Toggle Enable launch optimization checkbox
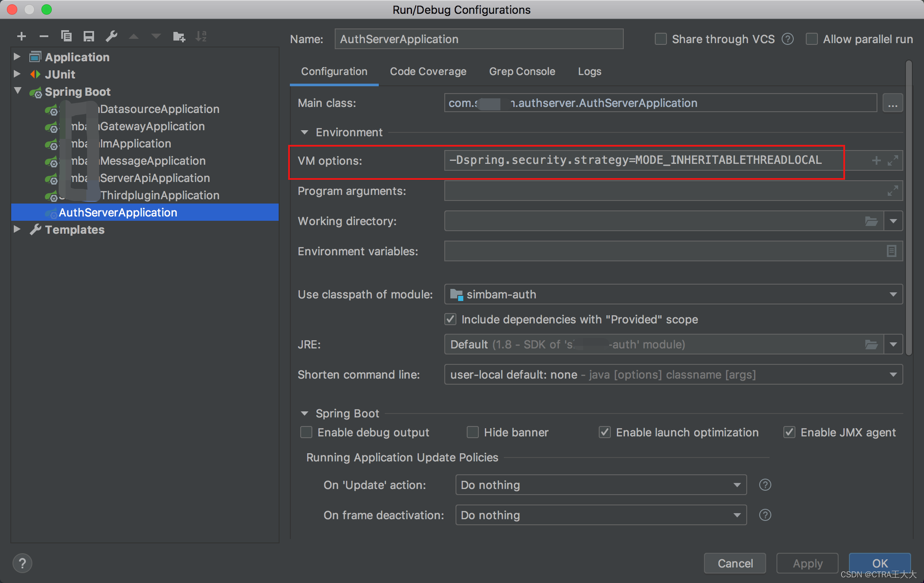Screen dimensions: 924x583 [605, 433]
